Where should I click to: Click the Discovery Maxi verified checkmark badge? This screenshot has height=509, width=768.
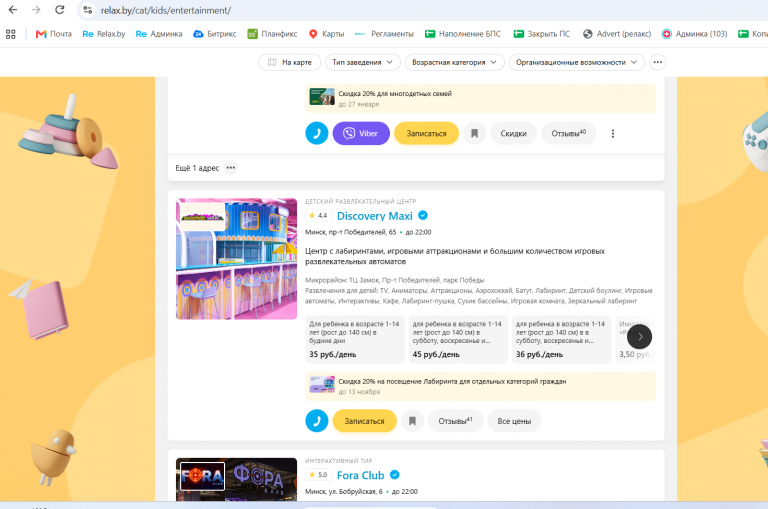click(x=423, y=215)
